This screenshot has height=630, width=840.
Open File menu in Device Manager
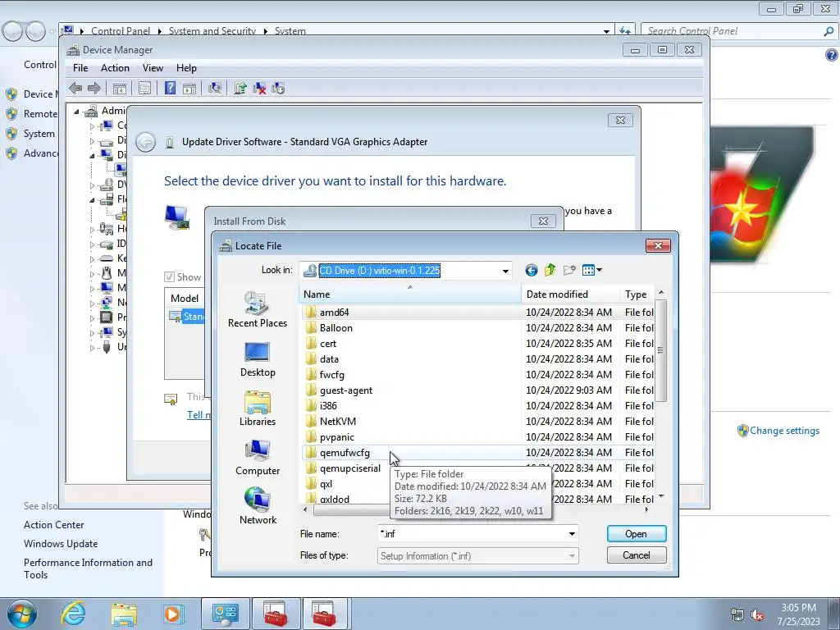point(80,68)
